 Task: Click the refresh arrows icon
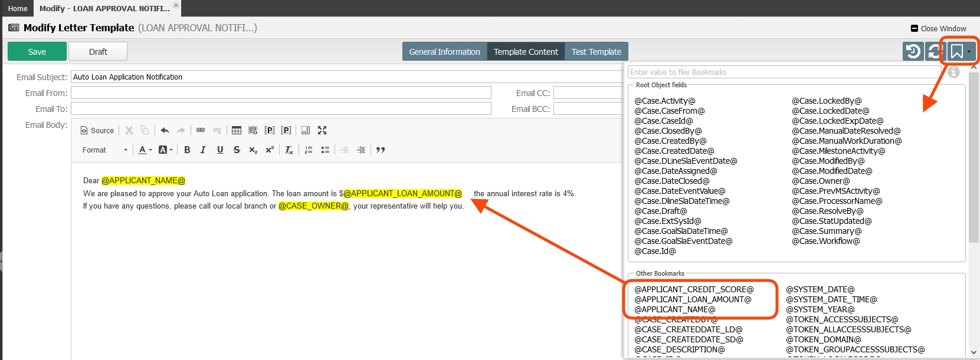935,51
